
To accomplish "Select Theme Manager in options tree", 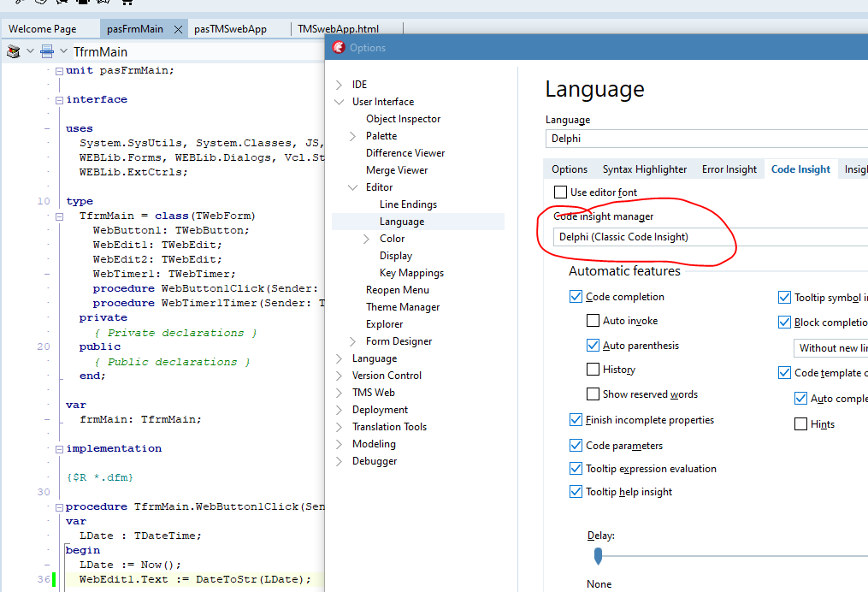I will click(403, 307).
